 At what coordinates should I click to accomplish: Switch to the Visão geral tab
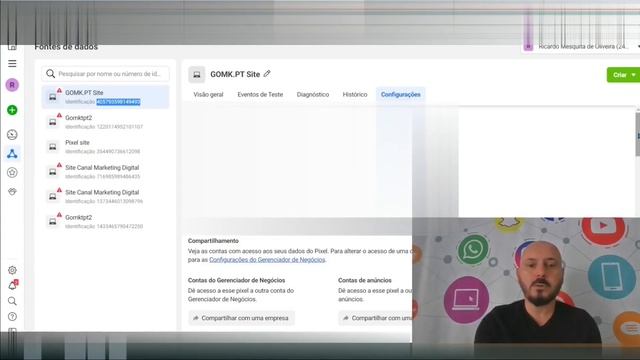(x=208, y=94)
